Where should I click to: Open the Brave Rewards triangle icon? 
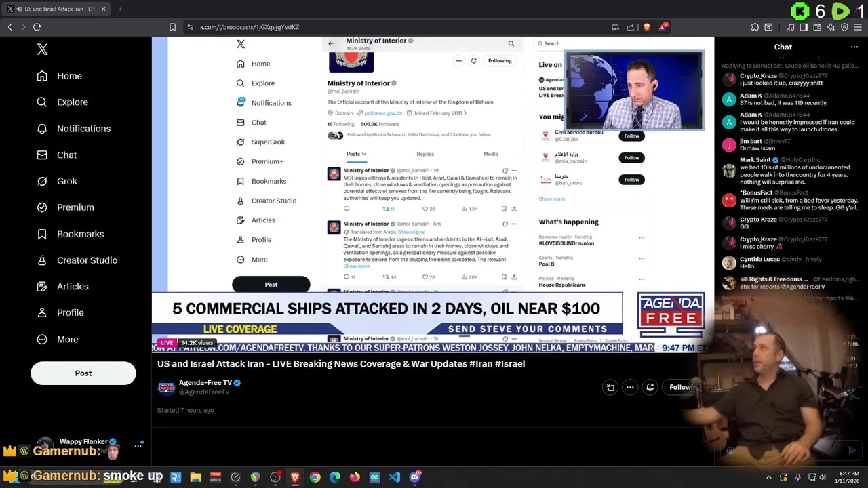click(663, 27)
